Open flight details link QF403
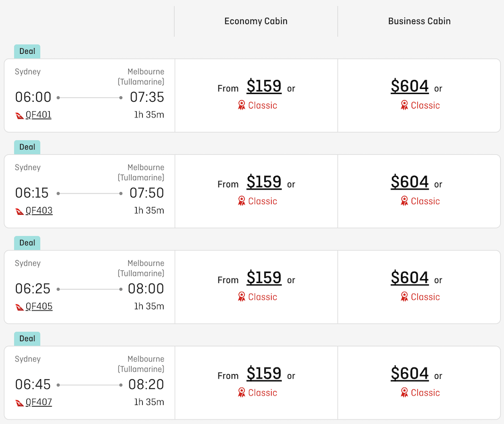The width and height of the screenshot is (504, 424). 39,210
